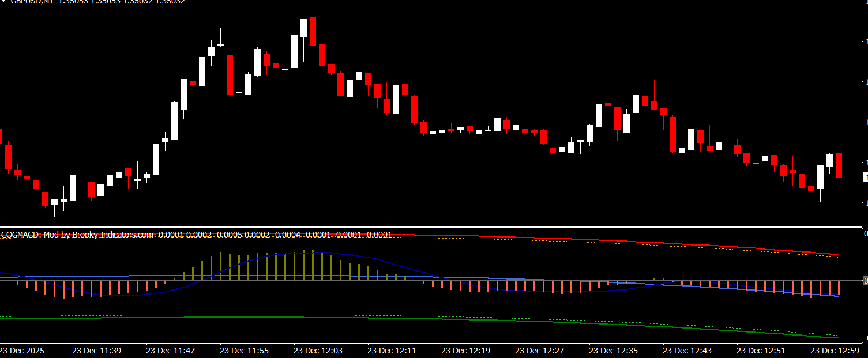Select the rightmost salmon histogram bar
Image resolution: width=868 pixels, height=358 pixels.
[839, 288]
